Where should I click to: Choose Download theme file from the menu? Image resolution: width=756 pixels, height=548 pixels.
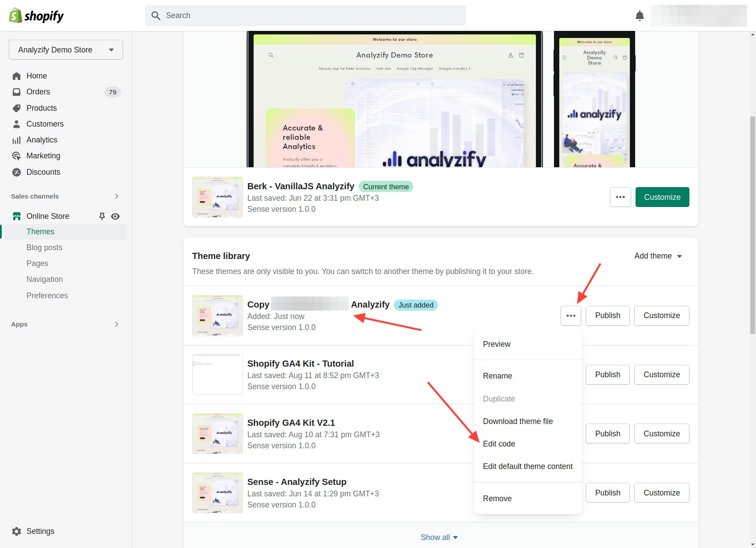pos(518,421)
